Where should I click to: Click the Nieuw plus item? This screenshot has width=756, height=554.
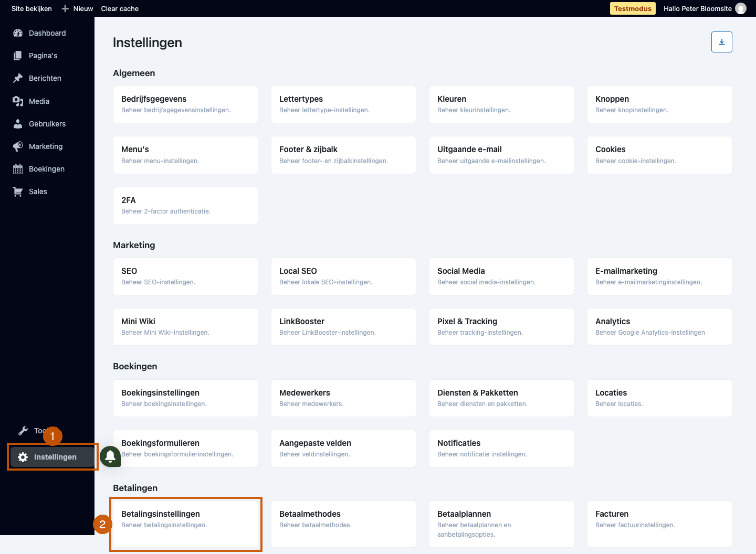click(x=77, y=8)
